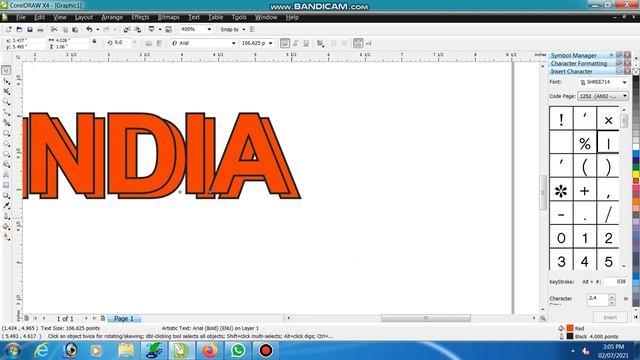Select the Polygon tool
The width and height of the screenshot is (640, 360).
(x=6, y=154)
